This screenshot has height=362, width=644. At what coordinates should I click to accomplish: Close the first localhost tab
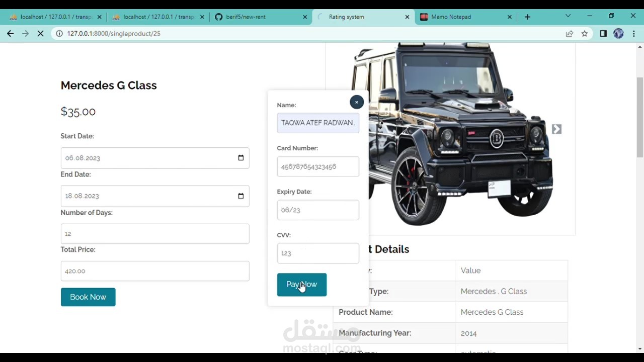tap(99, 17)
